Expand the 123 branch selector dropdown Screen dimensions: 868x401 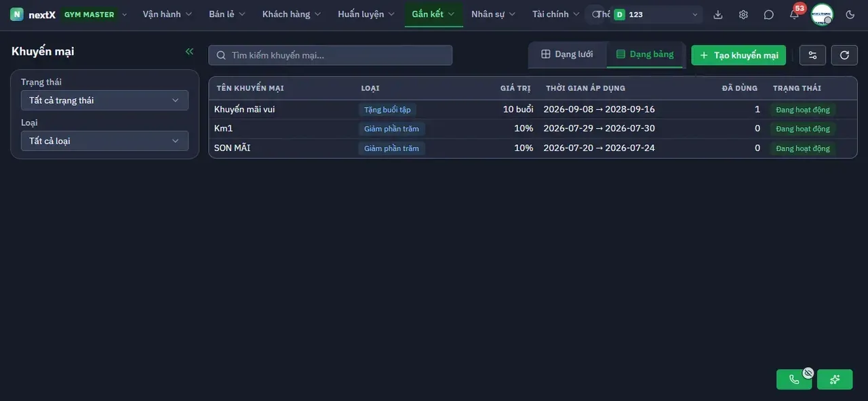(656, 14)
